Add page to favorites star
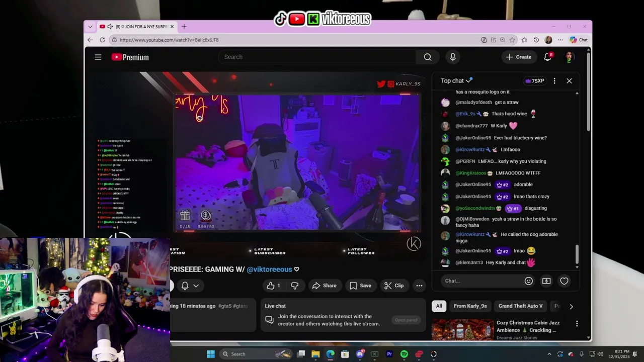The image size is (644, 362). [512, 40]
